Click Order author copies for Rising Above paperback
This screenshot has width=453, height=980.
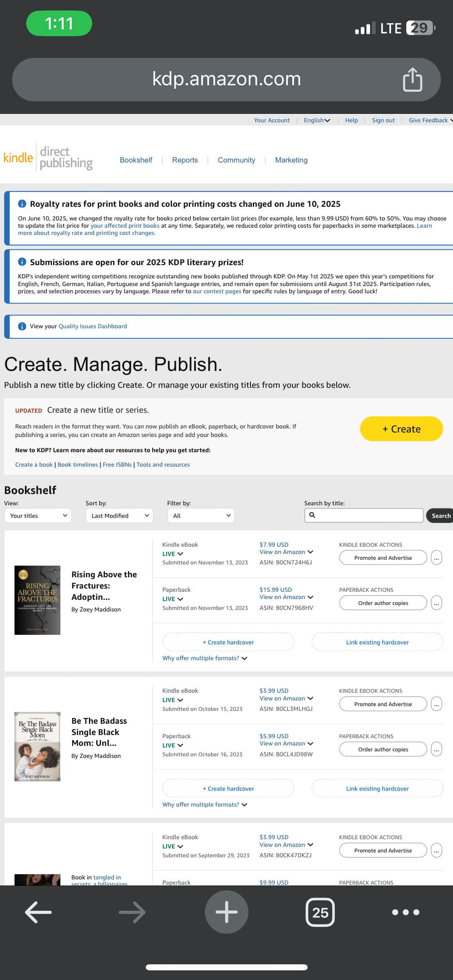click(383, 603)
